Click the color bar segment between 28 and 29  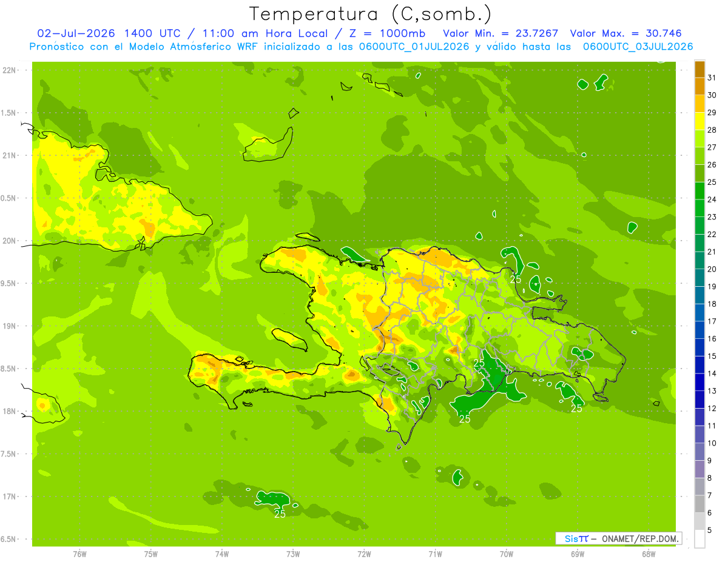(x=699, y=121)
